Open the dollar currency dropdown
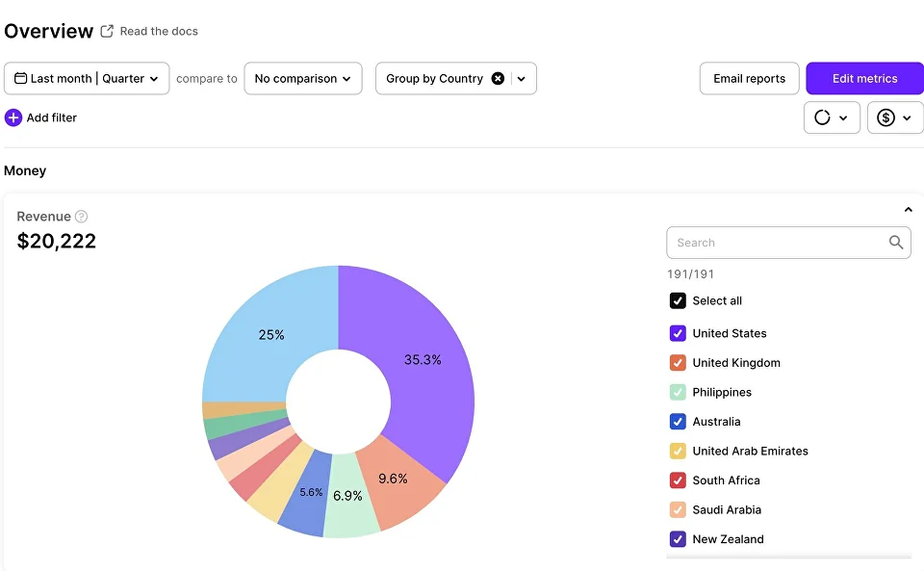This screenshot has height=571, width=924. pos(894,117)
